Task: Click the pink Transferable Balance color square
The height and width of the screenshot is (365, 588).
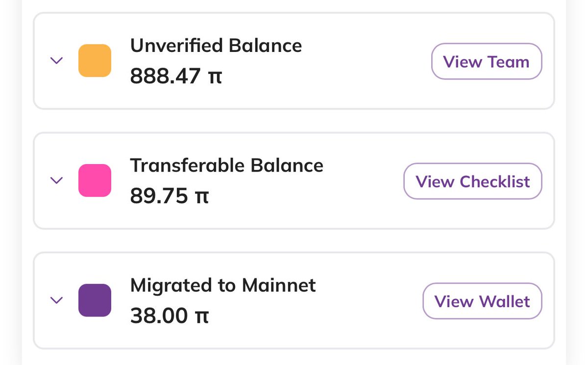Action: pyautogui.click(x=95, y=180)
